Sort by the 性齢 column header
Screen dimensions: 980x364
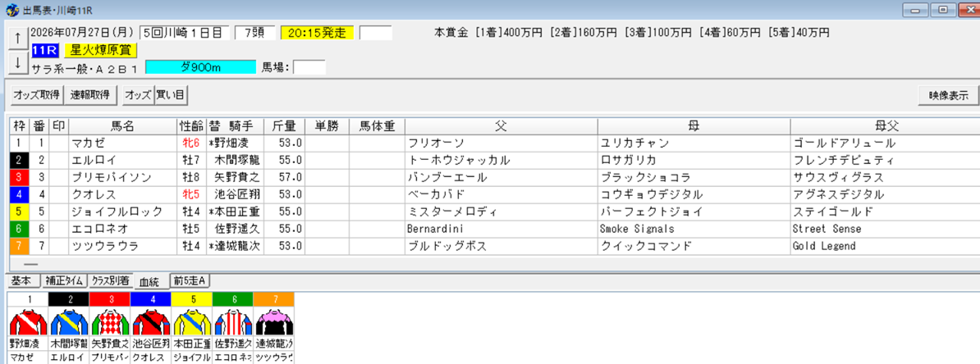click(190, 126)
